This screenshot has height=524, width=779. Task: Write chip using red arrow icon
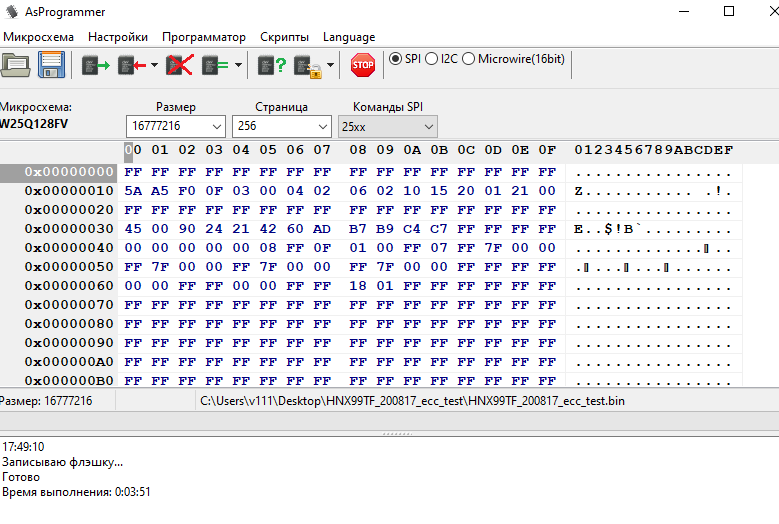coord(132,65)
